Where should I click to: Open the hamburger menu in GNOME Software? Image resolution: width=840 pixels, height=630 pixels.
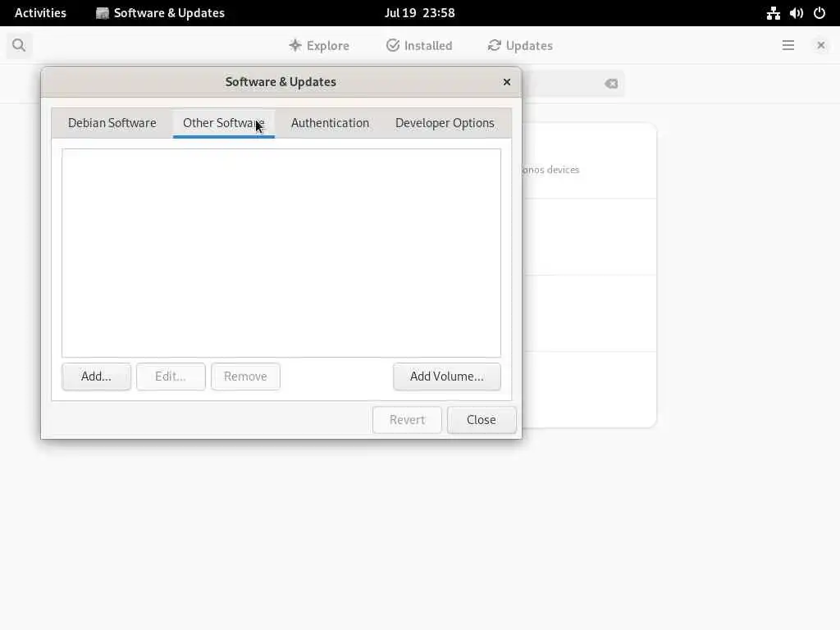point(787,45)
